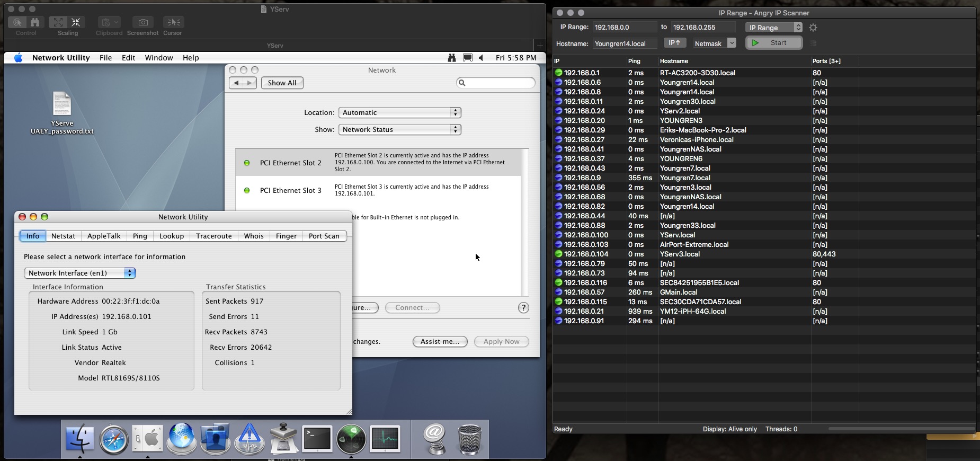This screenshot has width=980, height=461.
Task: Open the Window menu in menu bar
Action: (x=159, y=58)
